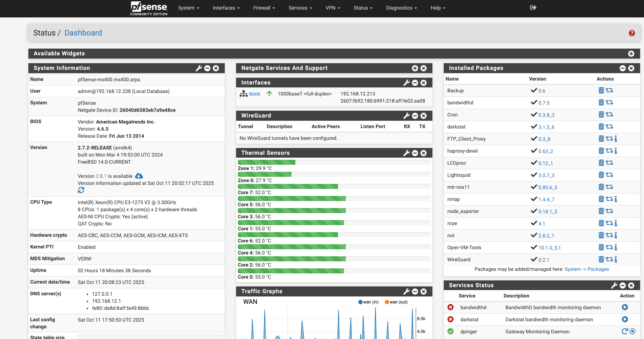Click the trash icon to remove the Backup package
The image size is (644, 339).
tap(601, 91)
